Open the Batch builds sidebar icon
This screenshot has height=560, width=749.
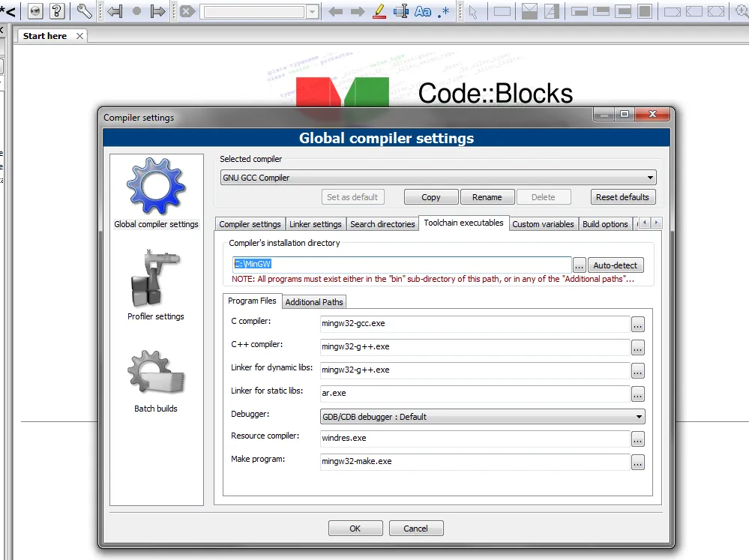tap(156, 373)
